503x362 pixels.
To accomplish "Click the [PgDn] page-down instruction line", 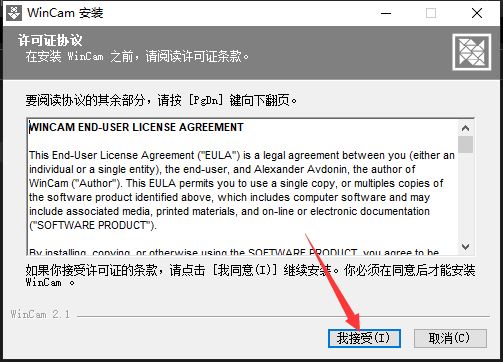I will point(161,100).
